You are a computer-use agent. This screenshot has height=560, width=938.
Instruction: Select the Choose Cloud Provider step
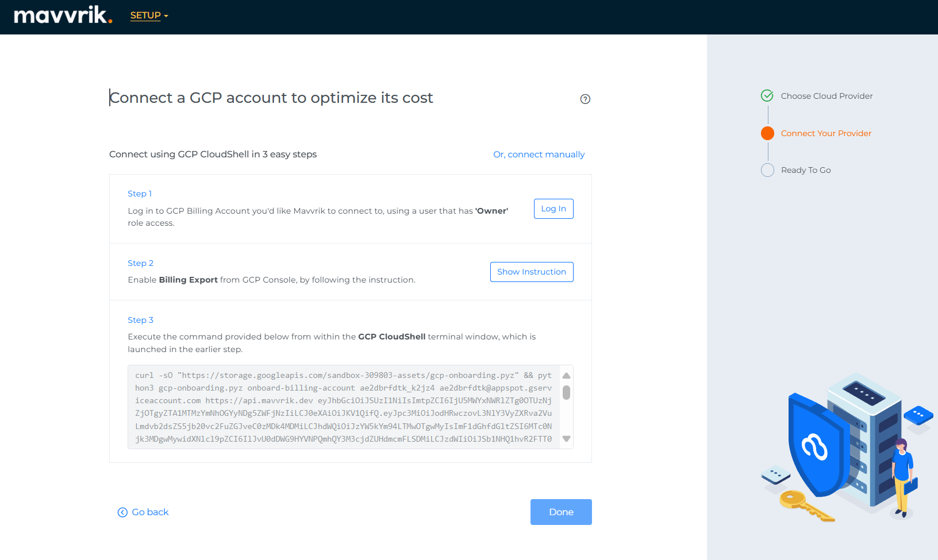pyautogui.click(x=826, y=96)
